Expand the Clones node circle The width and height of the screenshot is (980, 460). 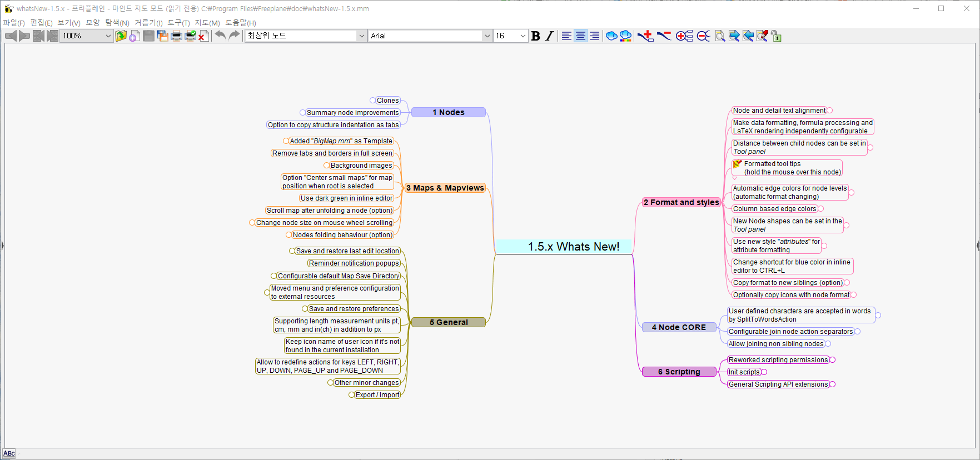point(372,101)
